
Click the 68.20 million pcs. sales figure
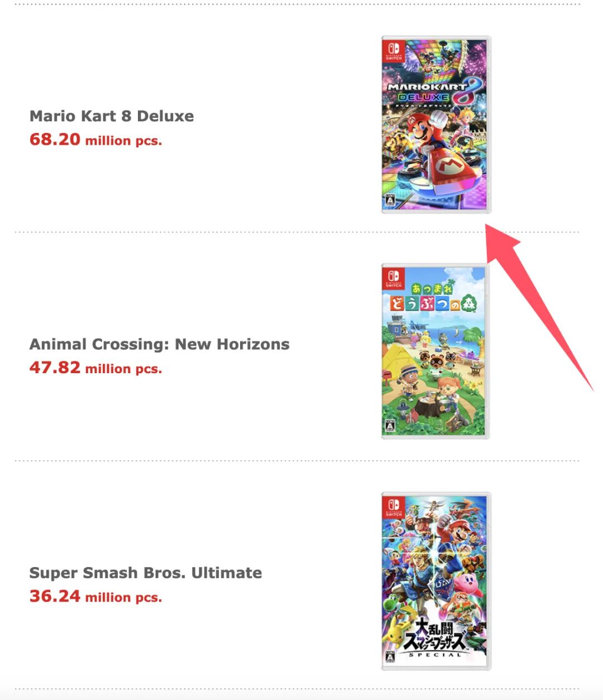coord(95,140)
